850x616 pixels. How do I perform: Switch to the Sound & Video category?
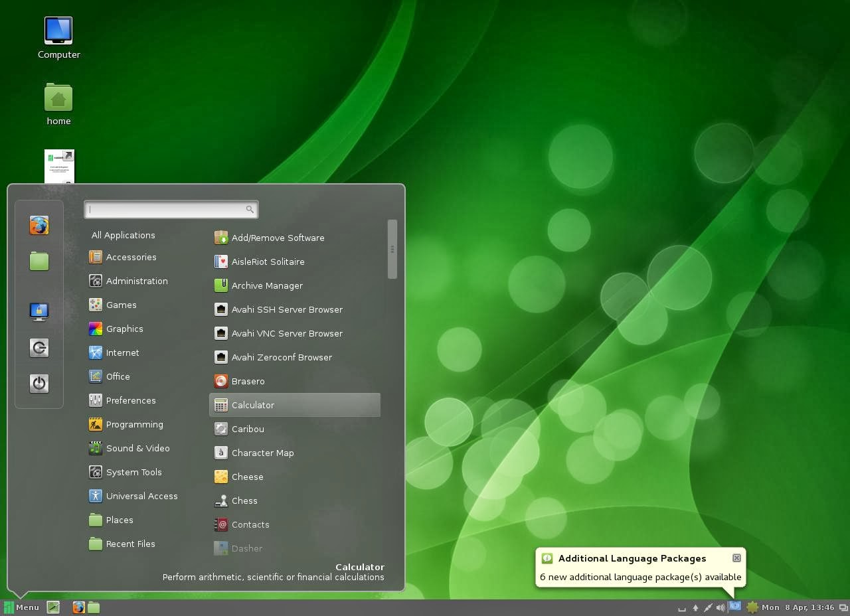(x=137, y=448)
